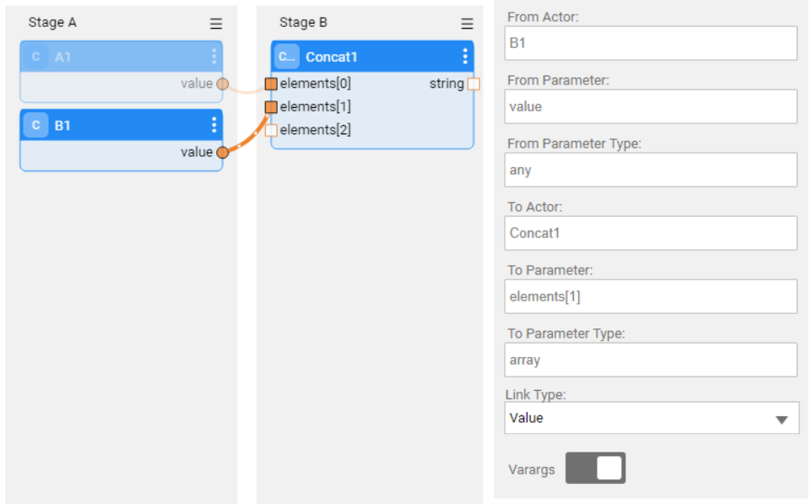This screenshot has height=504, width=812.
Task: Select the B1 actor title bar
Action: click(x=122, y=125)
